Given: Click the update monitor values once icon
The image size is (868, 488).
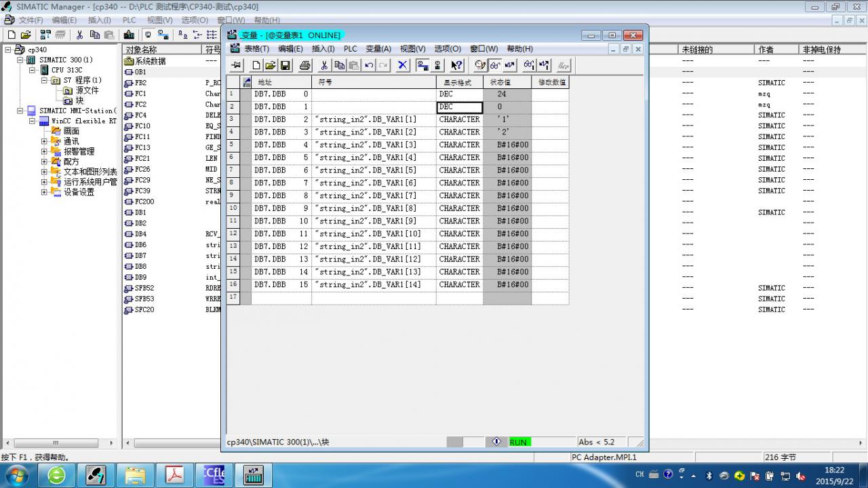Looking at the screenshot, I should [x=529, y=65].
